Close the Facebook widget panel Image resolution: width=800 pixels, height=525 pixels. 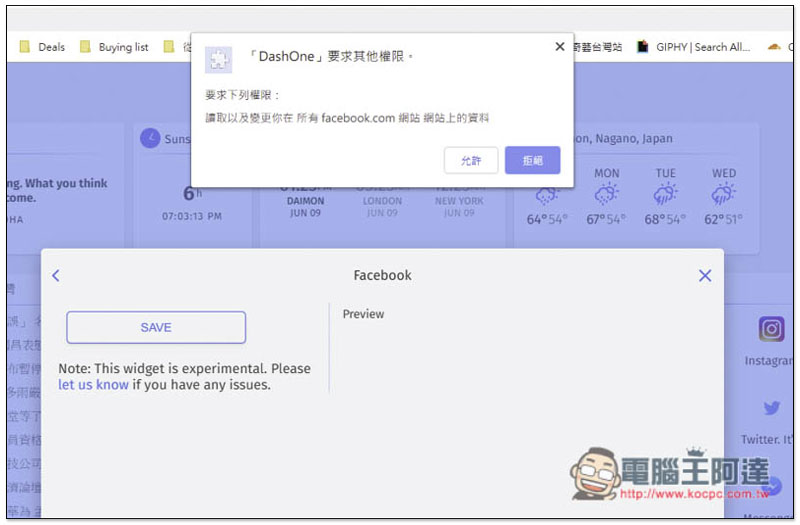[705, 276]
